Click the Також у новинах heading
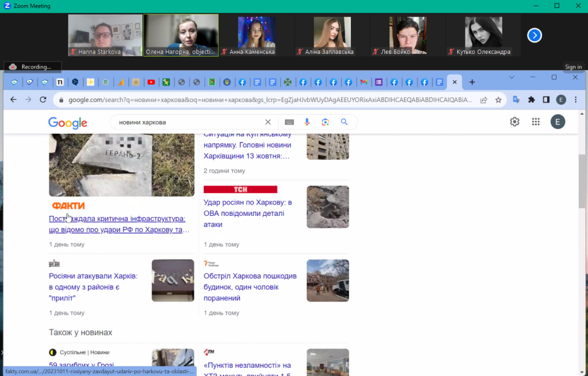The width and height of the screenshot is (588, 376). pos(80,332)
